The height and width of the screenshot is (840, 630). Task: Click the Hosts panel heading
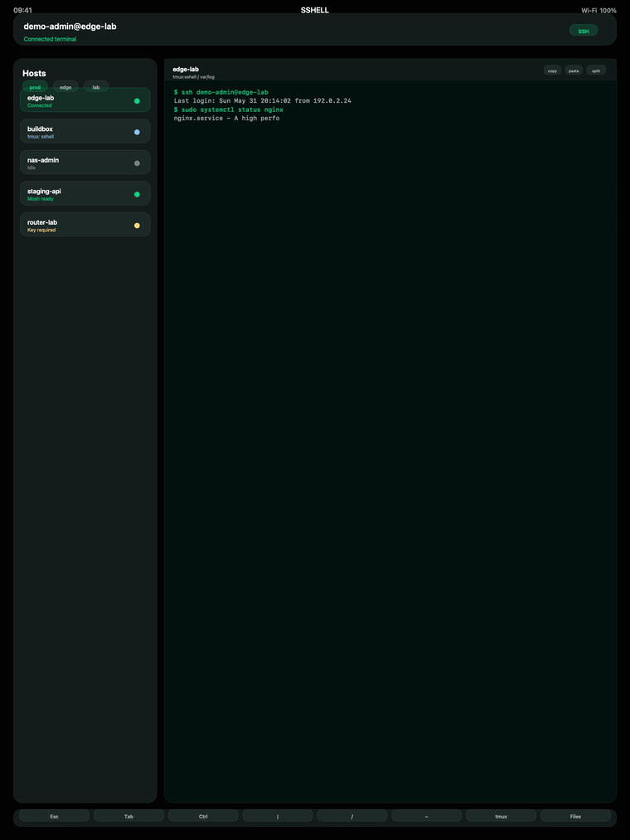(34, 74)
